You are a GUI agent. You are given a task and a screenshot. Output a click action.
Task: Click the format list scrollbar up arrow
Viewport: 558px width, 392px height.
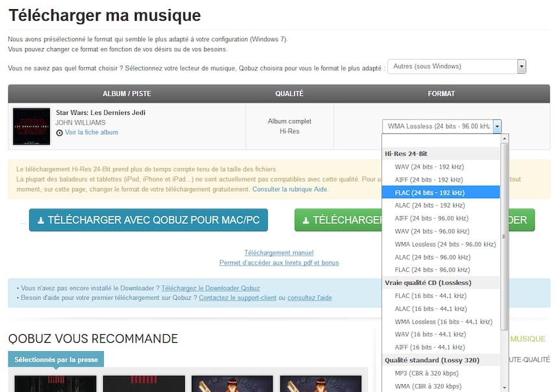(x=504, y=138)
